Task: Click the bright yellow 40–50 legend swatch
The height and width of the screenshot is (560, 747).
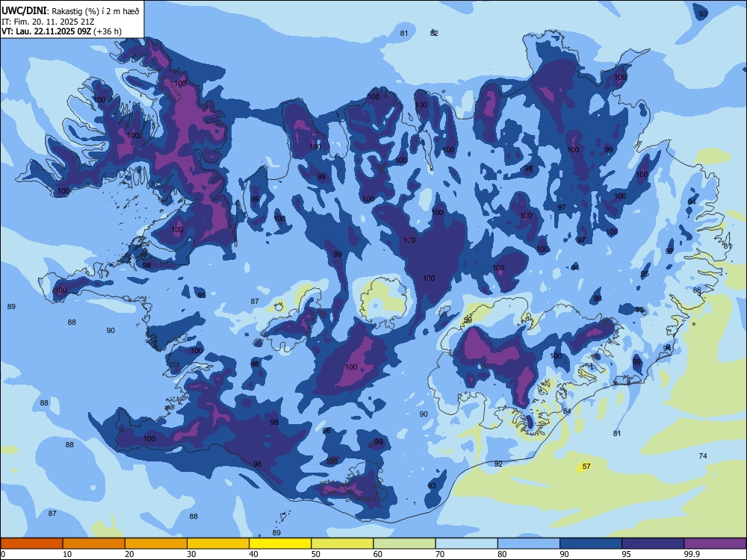Action: point(280,544)
